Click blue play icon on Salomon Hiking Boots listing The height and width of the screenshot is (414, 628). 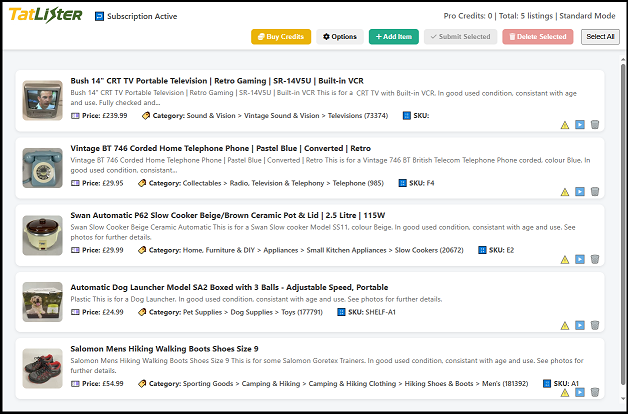(x=580, y=392)
